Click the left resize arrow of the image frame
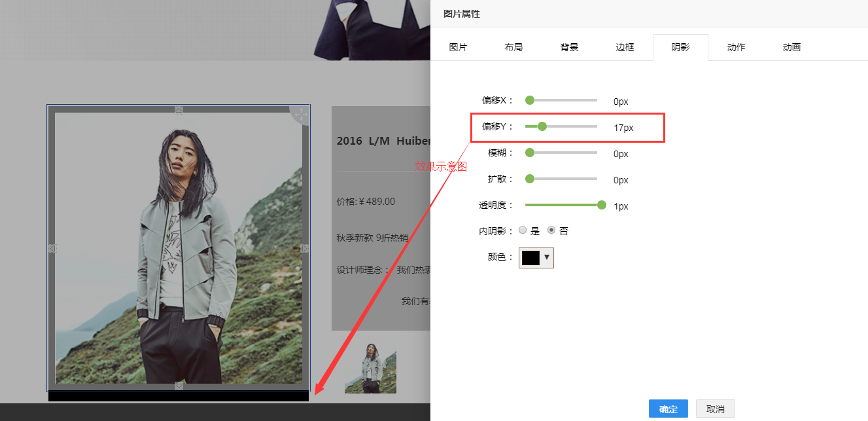The height and width of the screenshot is (421, 868). [x=52, y=248]
